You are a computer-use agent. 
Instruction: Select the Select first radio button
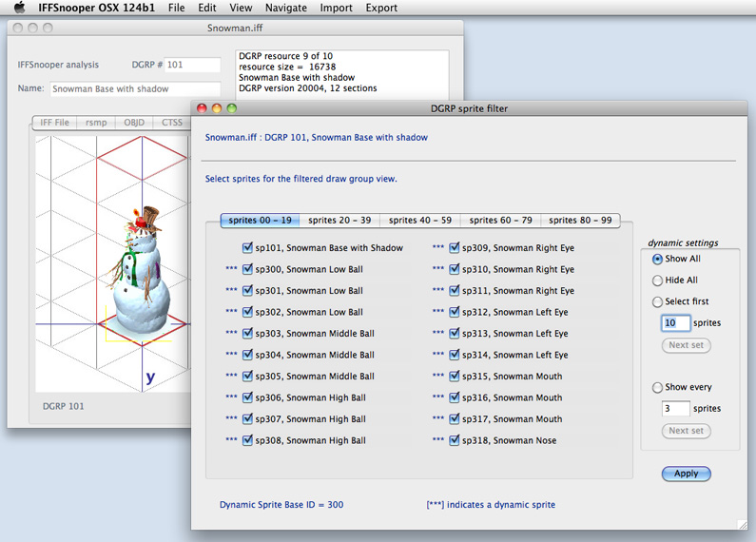click(x=657, y=301)
